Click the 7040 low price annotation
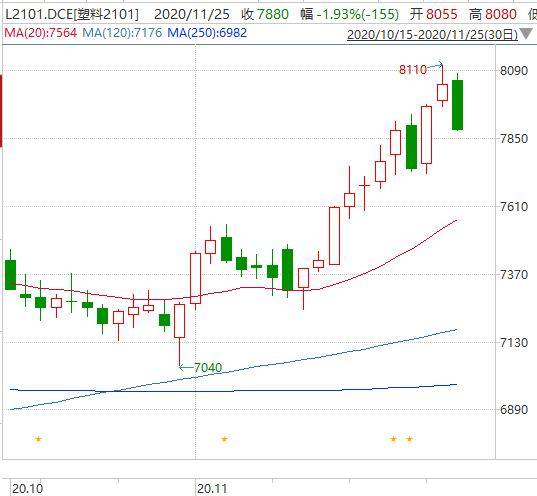 (x=208, y=368)
